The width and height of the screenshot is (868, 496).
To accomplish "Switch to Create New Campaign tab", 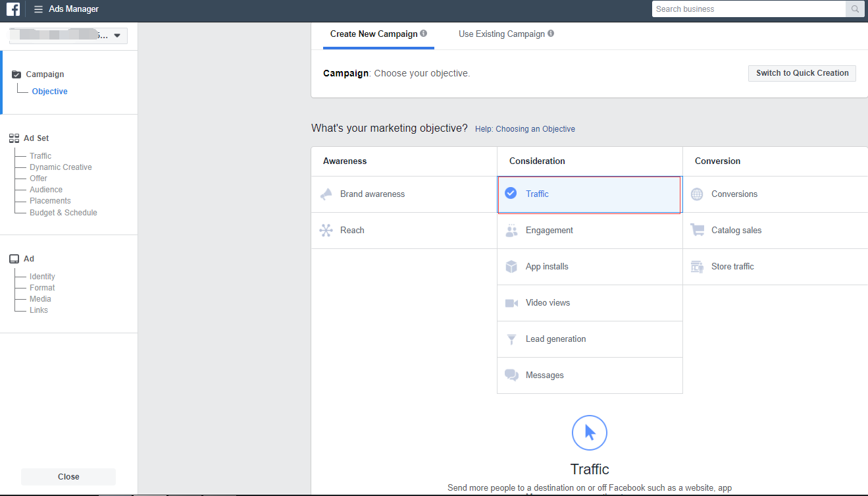I will (x=378, y=34).
